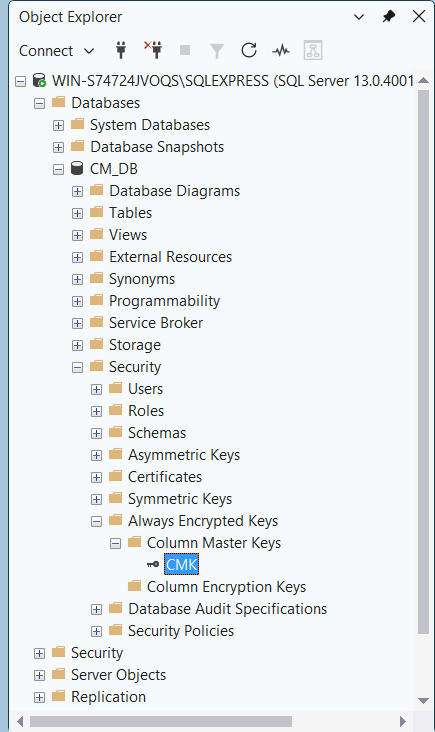Collapse the Column Master Keys folder
Screen dimensions: 435x732
115,543
